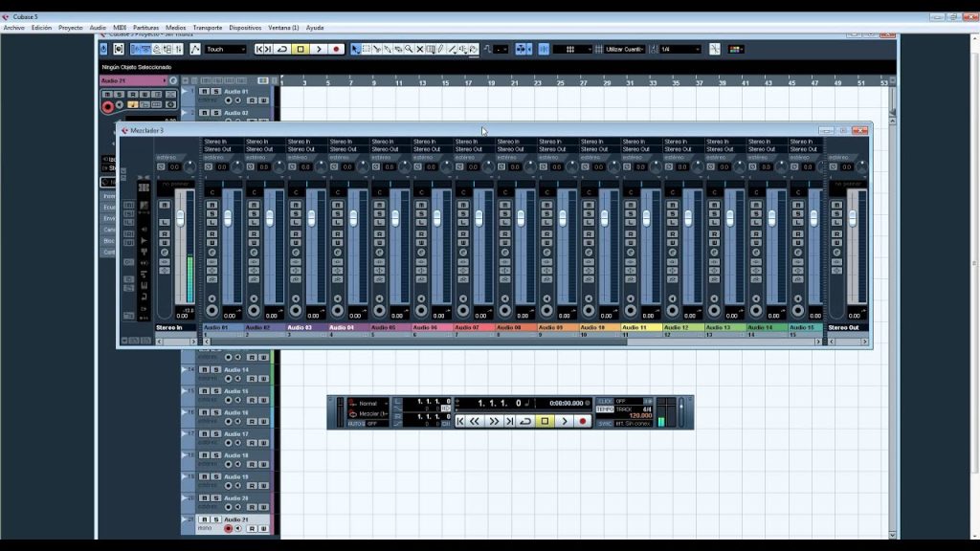Open the Touch automation mode dropdown

[x=227, y=49]
